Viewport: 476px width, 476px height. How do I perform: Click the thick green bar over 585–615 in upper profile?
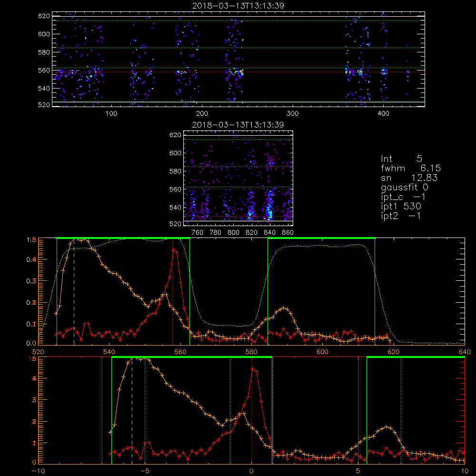click(321, 238)
